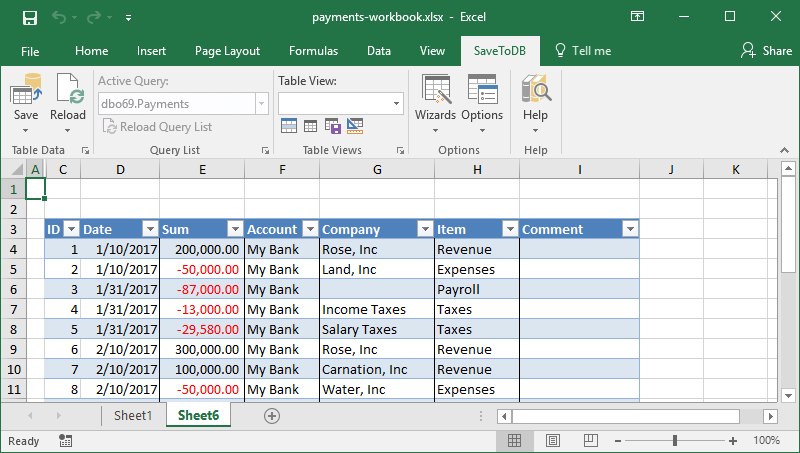Click the Undo arrow in title bar
Viewport: 800px width, 453px height.
coord(59,18)
